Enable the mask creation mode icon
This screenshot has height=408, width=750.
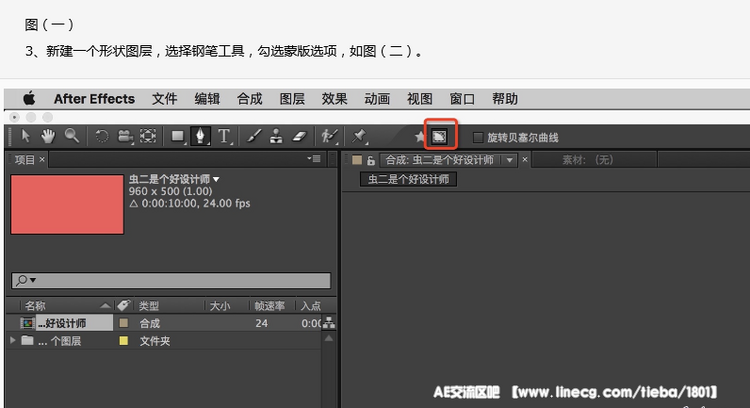pos(440,137)
